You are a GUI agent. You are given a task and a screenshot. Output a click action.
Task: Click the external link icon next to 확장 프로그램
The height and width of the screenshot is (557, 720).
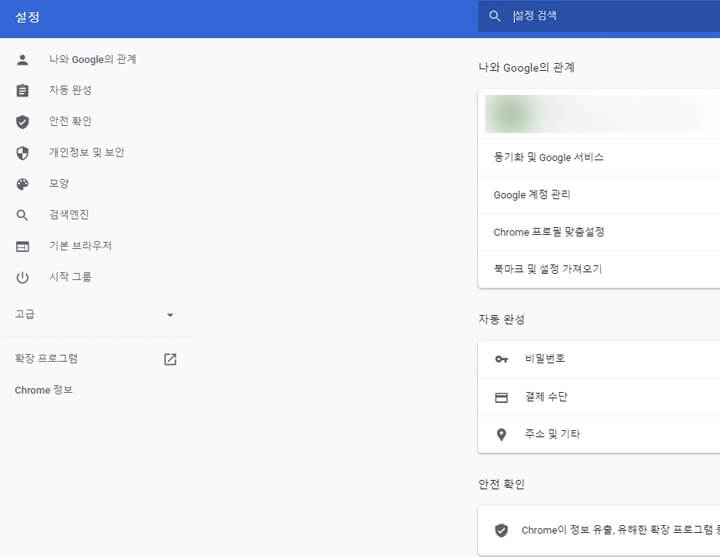click(x=170, y=359)
